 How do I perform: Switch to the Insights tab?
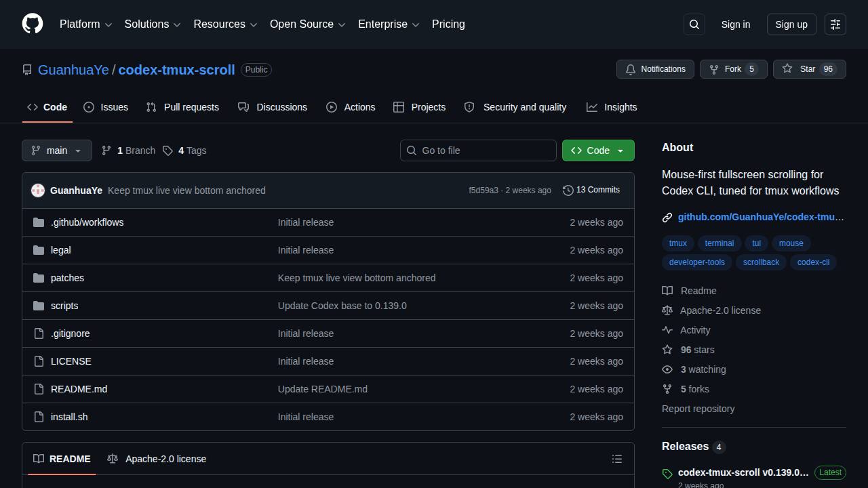click(x=612, y=107)
